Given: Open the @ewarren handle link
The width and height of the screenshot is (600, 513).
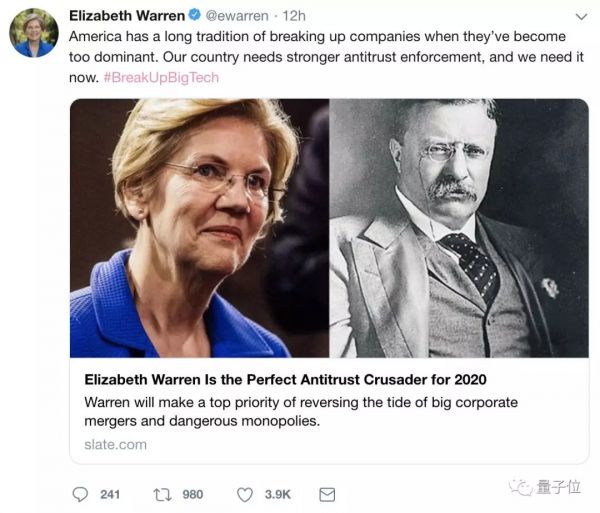Looking at the screenshot, I should point(240,16).
